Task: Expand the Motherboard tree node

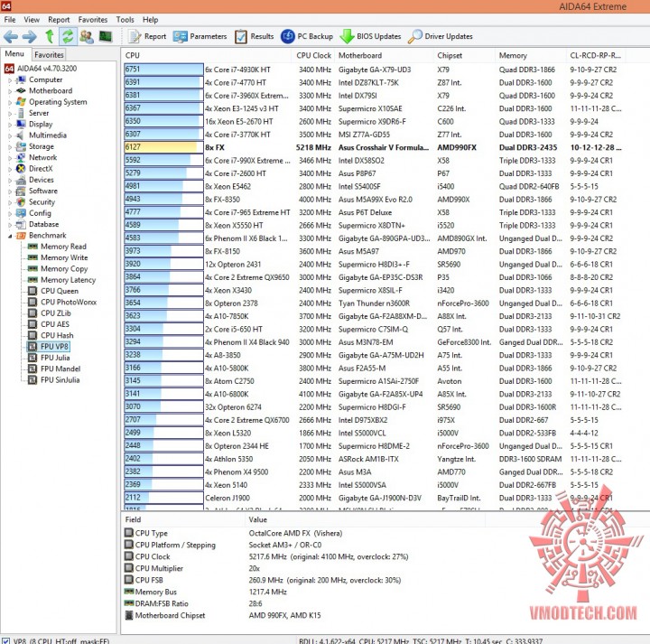Action: [10, 91]
